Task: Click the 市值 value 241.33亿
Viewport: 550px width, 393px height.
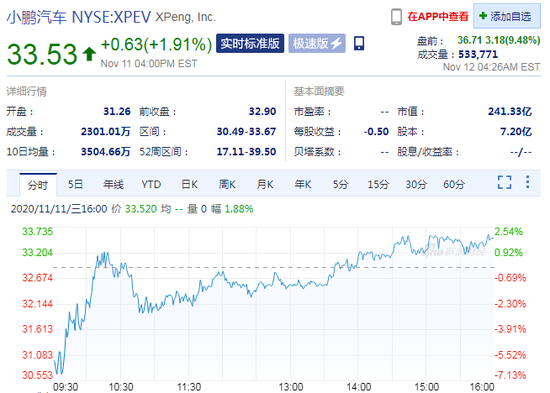Action: point(510,112)
